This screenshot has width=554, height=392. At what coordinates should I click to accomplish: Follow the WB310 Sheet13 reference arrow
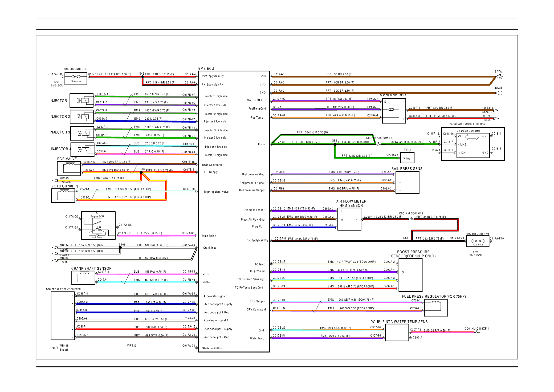pyautogui.click(x=496, y=110)
